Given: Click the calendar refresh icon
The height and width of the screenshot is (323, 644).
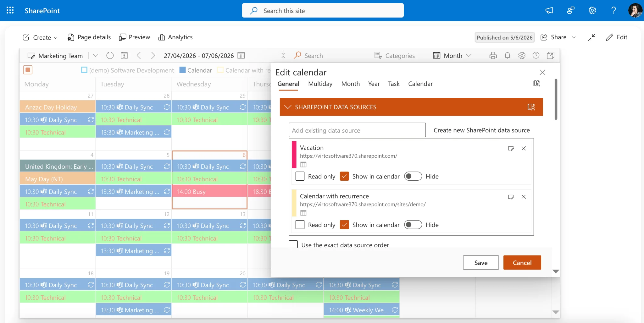Looking at the screenshot, I should point(110,56).
